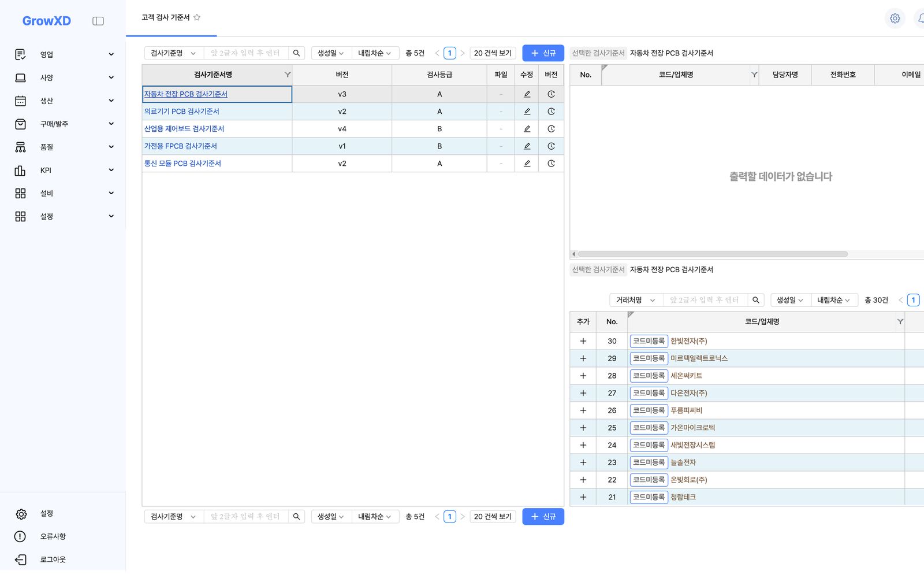Edit the 산업용 제어보드 검사기준서 row

tap(527, 129)
